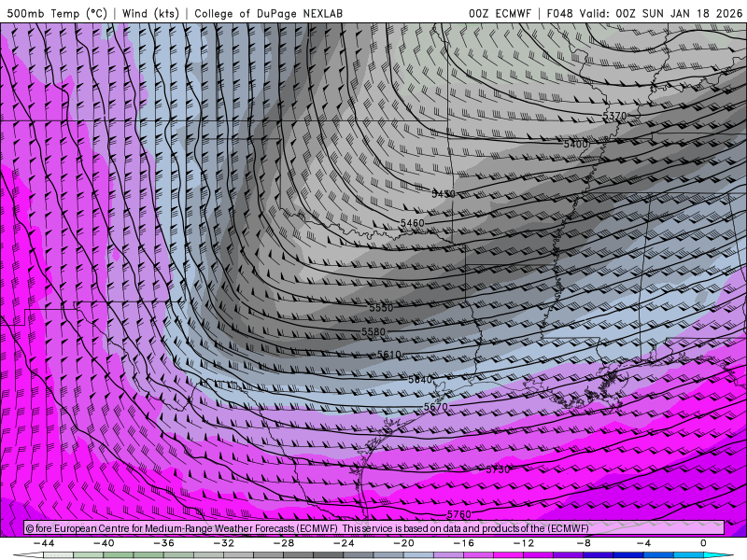Click the 5580 height contour label
The width and height of the screenshot is (747, 560).
(x=373, y=331)
